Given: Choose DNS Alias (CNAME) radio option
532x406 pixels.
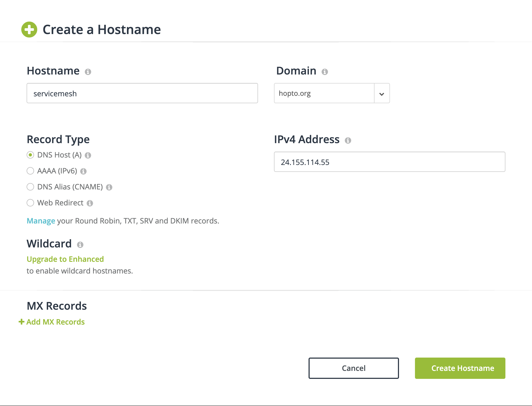Looking at the screenshot, I should (x=30, y=187).
